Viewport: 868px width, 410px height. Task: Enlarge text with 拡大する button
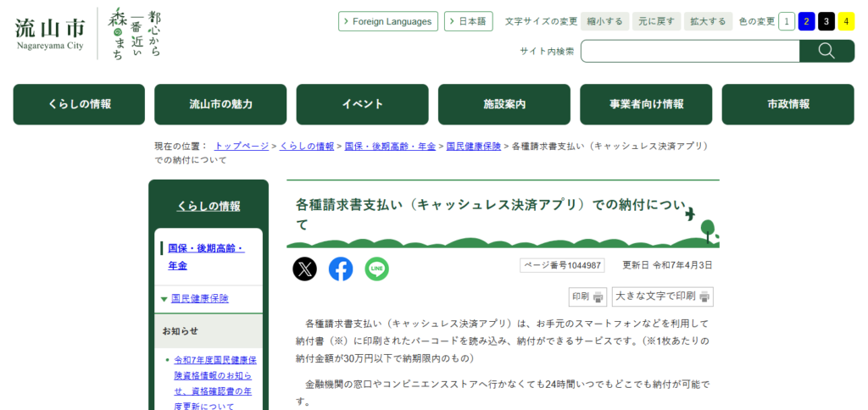(708, 21)
